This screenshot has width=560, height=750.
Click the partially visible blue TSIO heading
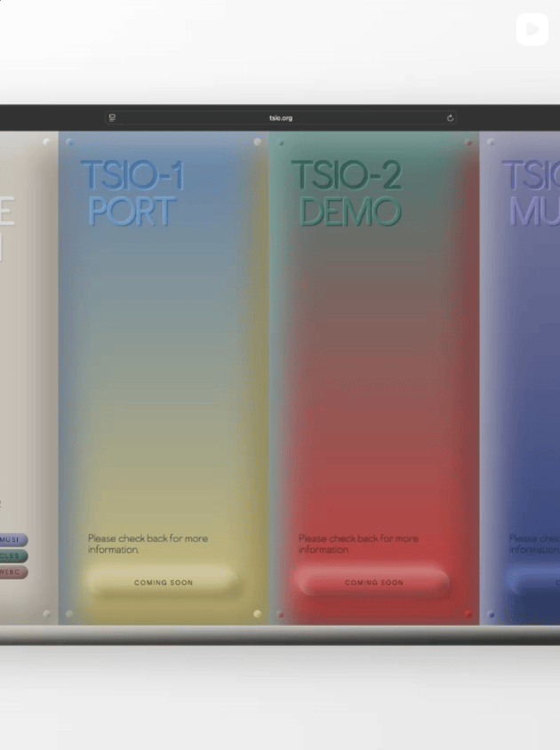click(x=532, y=193)
